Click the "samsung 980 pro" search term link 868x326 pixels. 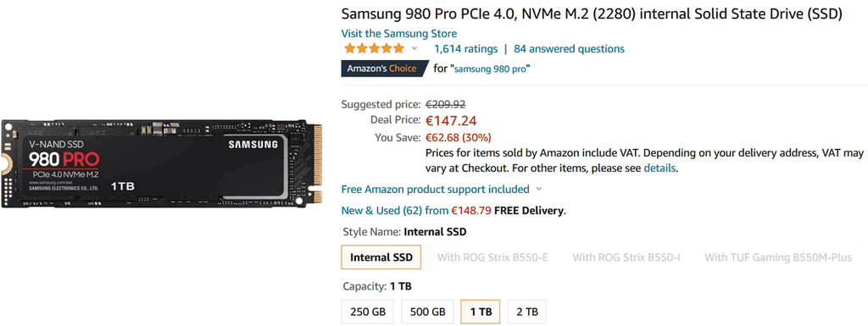pos(491,69)
